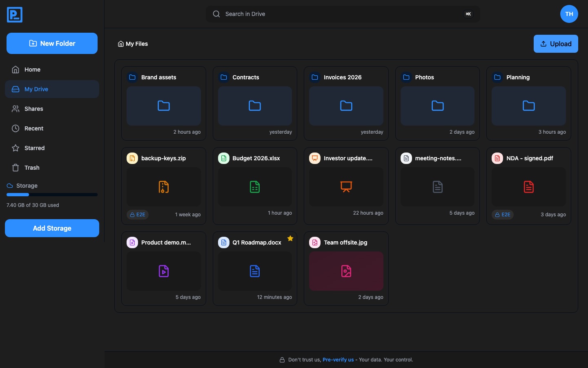The width and height of the screenshot is (588, 368).
Task: Click the Photos folder title icon
Action: [406, 77]
